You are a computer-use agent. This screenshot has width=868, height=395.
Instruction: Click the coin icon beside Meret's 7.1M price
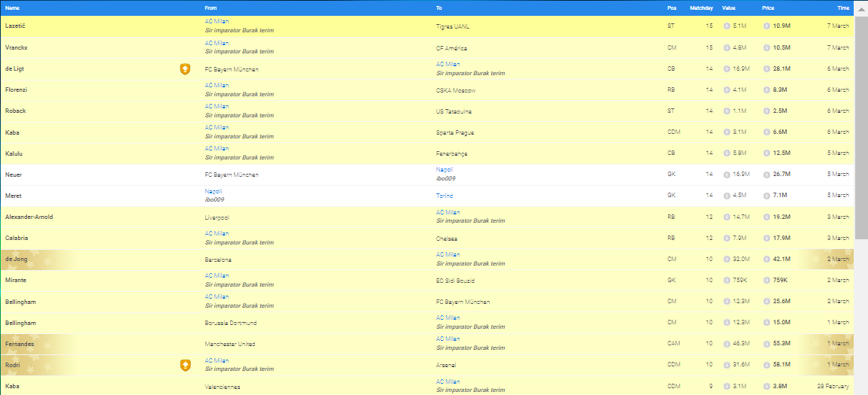pyautogui.click(x=766, y=195)
